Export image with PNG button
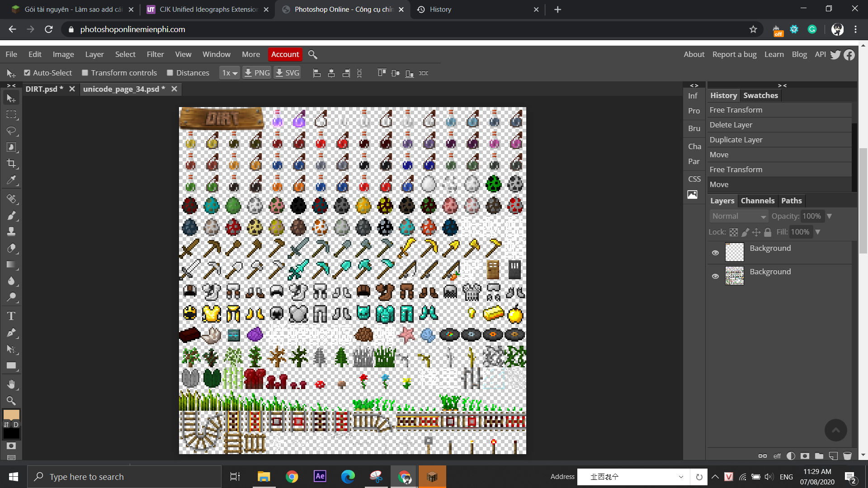 click(x=257, y=73)
